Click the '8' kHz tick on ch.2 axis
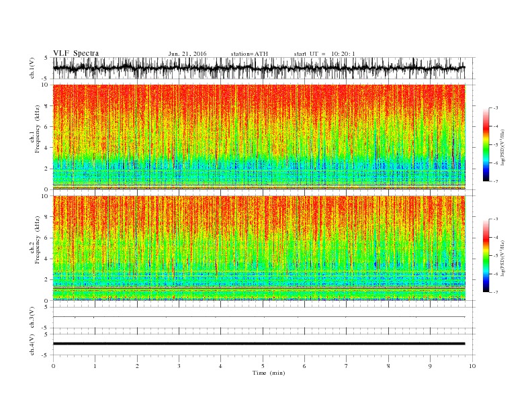 click(x=47, y=217)
